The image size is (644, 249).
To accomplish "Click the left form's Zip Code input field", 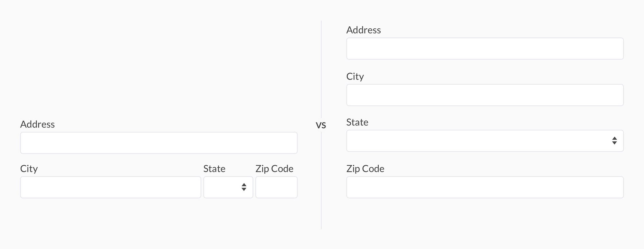I will point(276,187).
